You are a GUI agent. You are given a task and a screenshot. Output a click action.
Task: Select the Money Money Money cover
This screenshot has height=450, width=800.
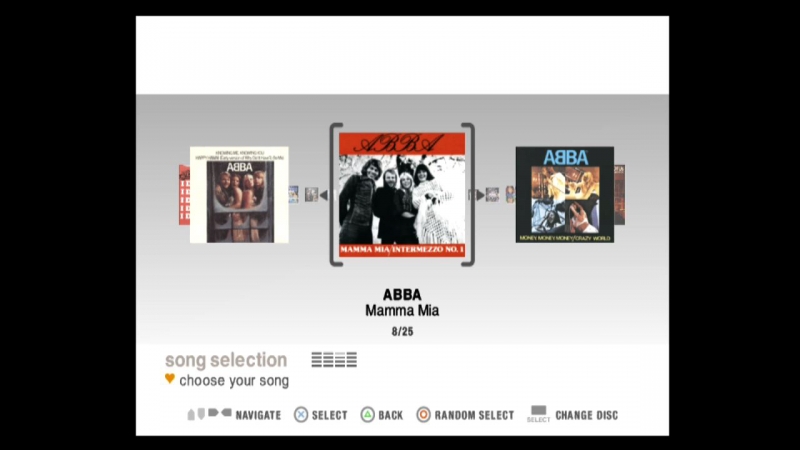click(565, 194)
